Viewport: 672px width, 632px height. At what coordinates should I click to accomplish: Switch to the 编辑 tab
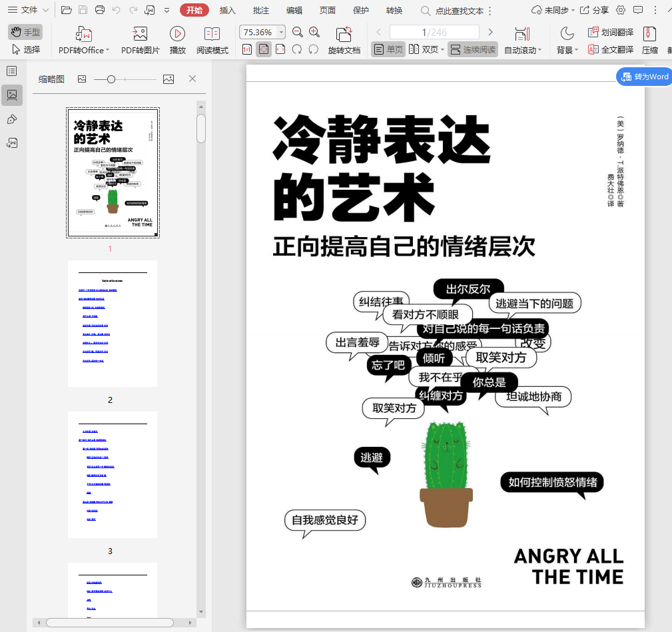coord(294,10)
